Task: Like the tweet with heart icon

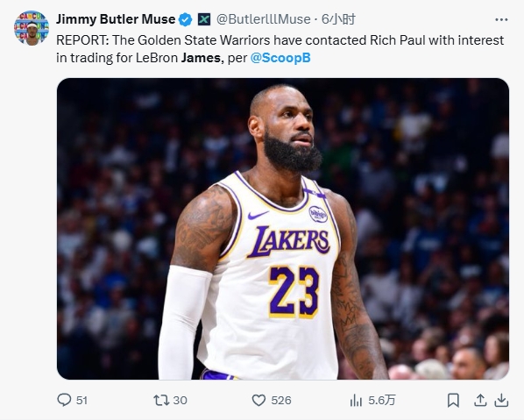Action: (x=258, y=400)
